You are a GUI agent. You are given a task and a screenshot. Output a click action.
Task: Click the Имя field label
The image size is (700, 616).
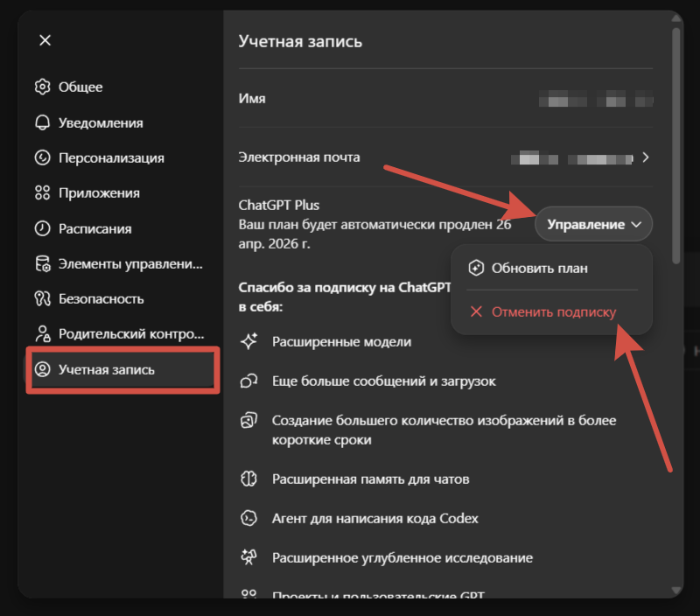(x=252, y=99)
